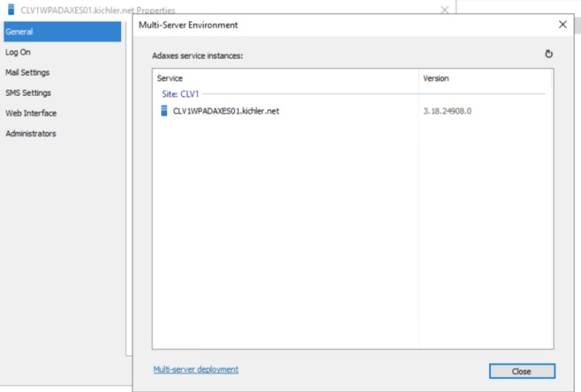Refresh the Adaxes service instances list

[549, 54]
